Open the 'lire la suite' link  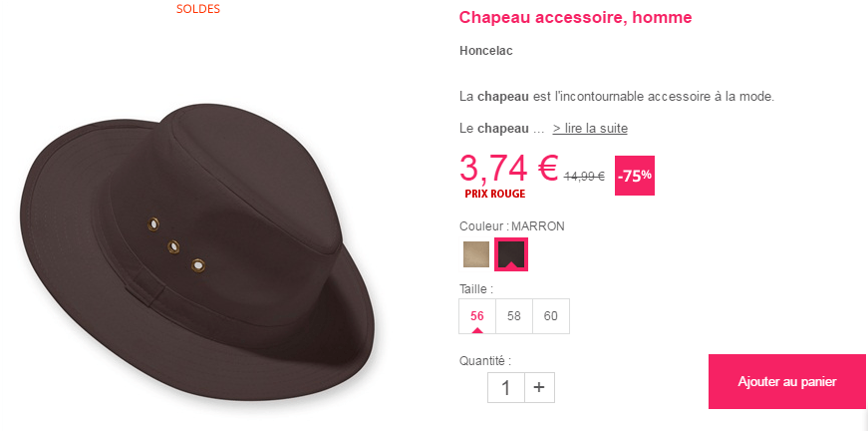(590, 129)
